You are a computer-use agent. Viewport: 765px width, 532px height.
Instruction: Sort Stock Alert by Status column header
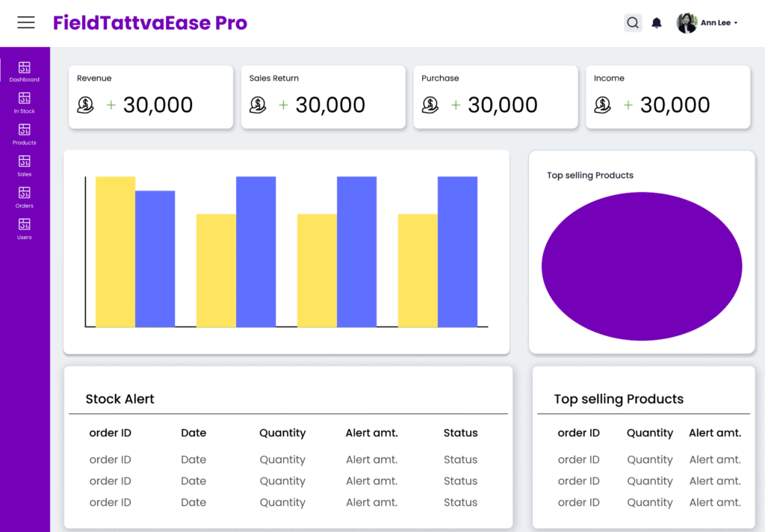pyautogui.click(x=460, y=433)
